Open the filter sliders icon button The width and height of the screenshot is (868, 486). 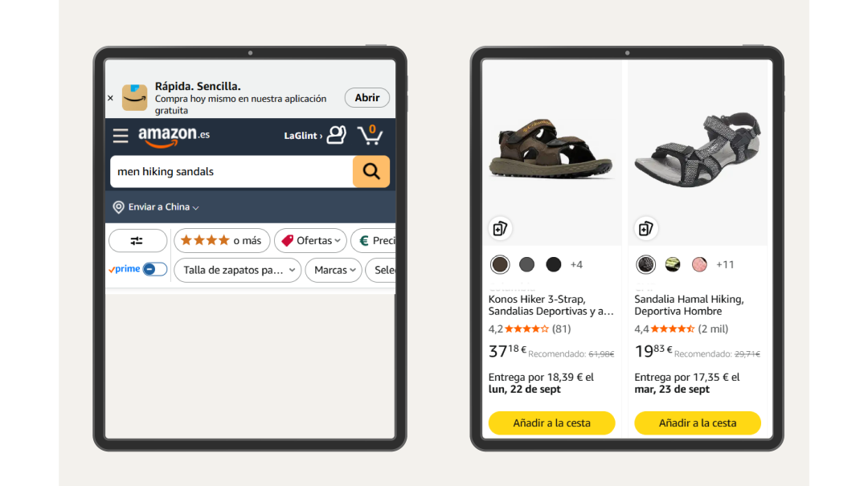click(137, 241)
